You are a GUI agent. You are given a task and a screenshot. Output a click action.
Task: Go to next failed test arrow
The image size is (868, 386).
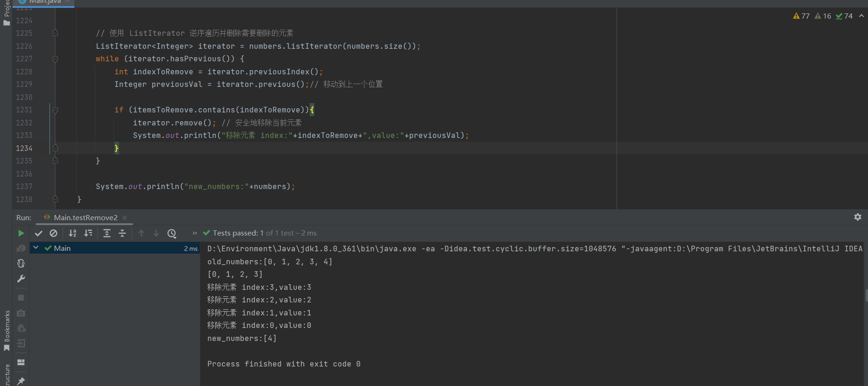[156, 233]
